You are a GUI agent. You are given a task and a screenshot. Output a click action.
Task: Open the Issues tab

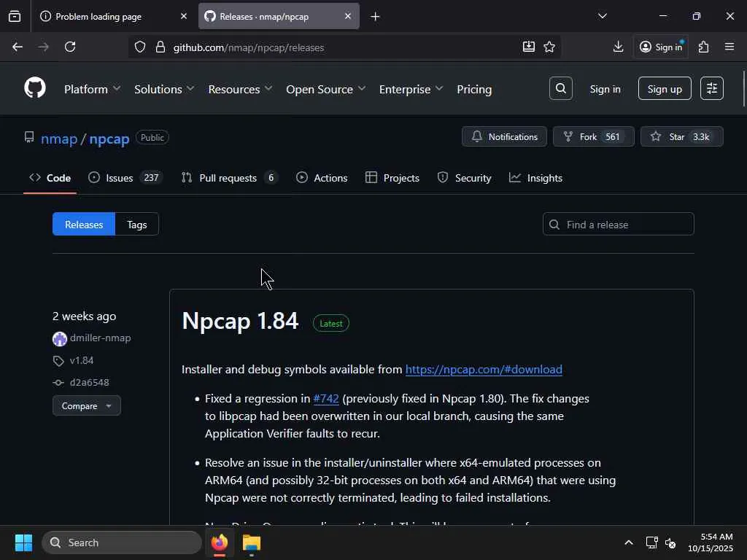pyautogui.click(x=125, y=178)
